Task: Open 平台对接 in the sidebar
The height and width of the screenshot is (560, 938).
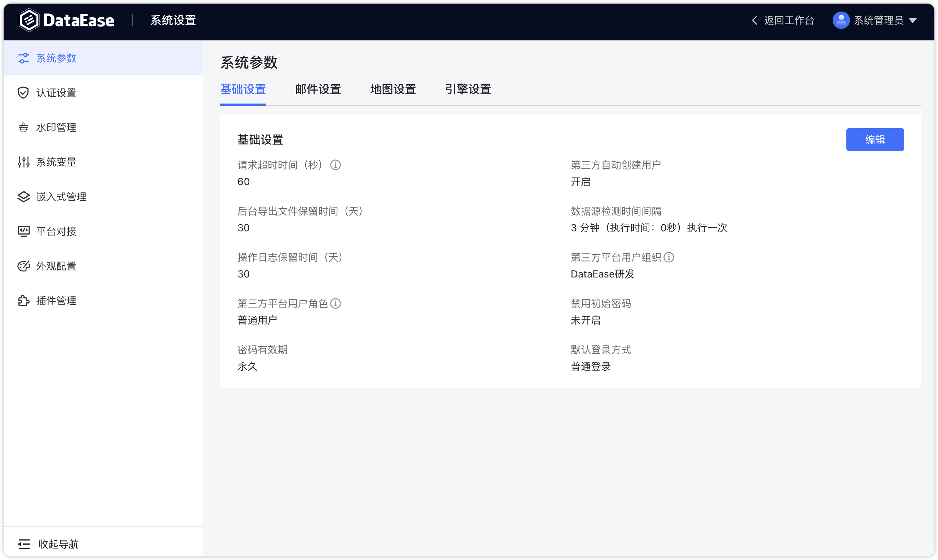Action: tap(103, 231)
